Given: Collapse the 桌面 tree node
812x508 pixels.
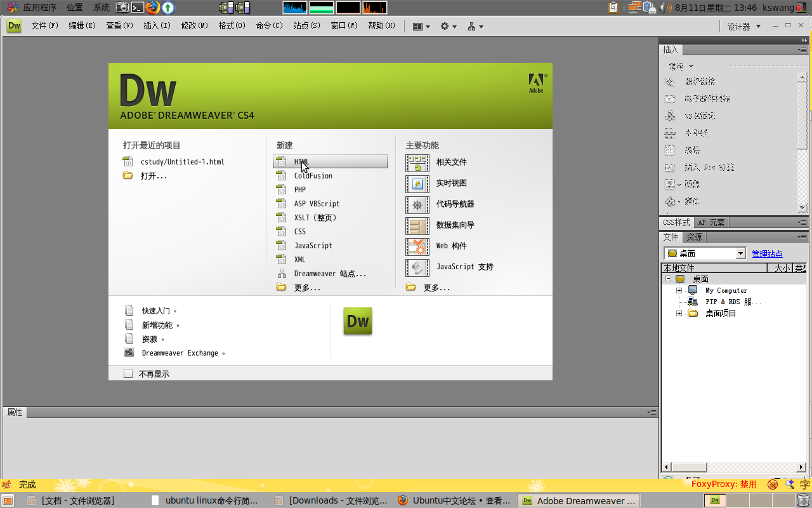Looking at the screenshot, I should (668, 279).
